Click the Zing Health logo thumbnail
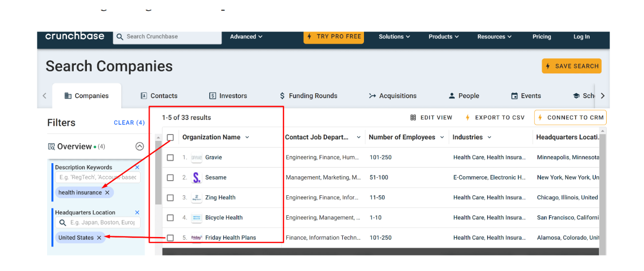The image size is (644, 271). (x=197, y=198)
